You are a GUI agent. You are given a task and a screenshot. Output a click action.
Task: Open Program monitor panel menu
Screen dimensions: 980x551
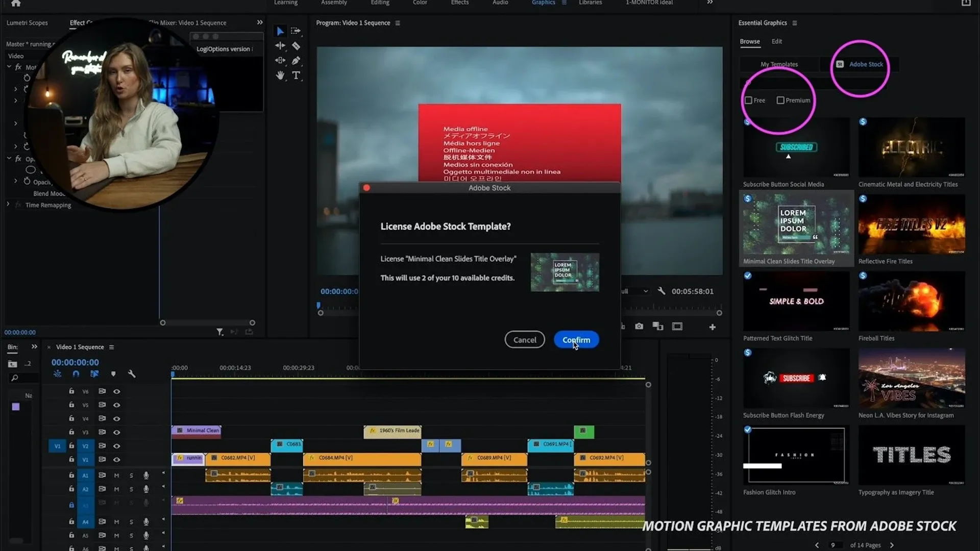(398, 23)
